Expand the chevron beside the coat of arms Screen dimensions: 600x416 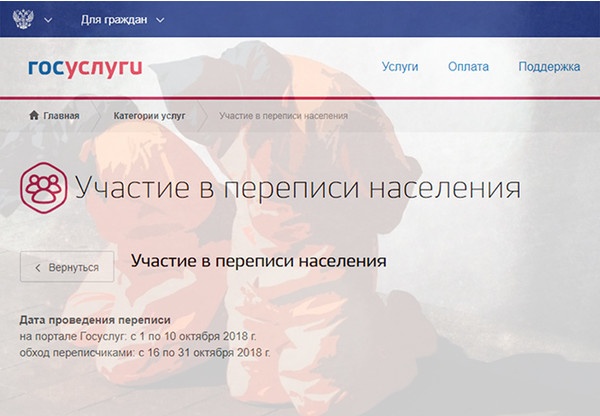49,20
